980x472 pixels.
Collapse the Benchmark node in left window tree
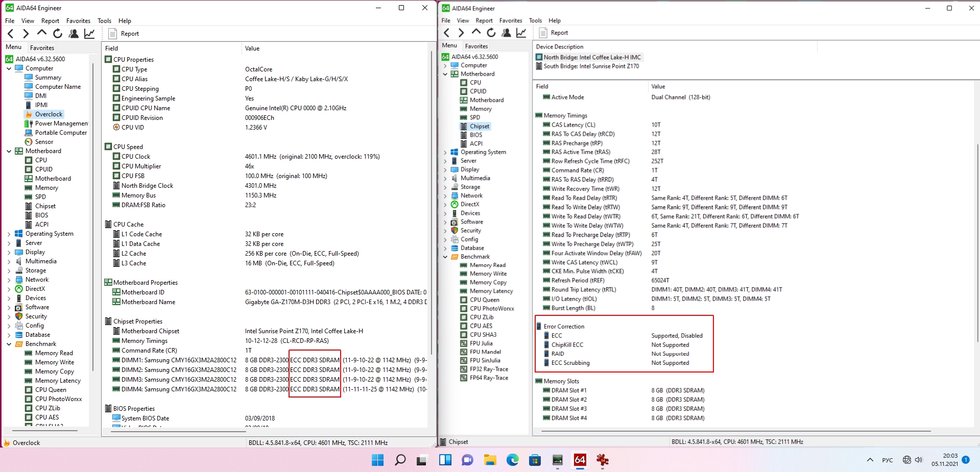pyautogui.click(x=9, y=344)
